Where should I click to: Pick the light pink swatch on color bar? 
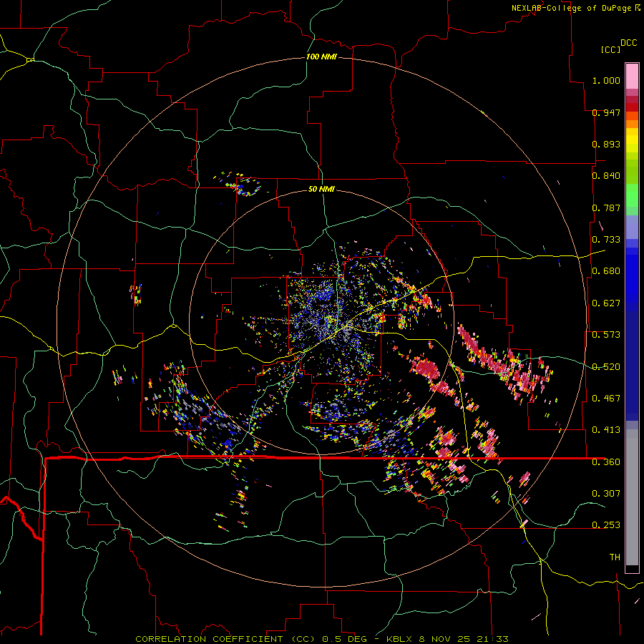point(632,77)
